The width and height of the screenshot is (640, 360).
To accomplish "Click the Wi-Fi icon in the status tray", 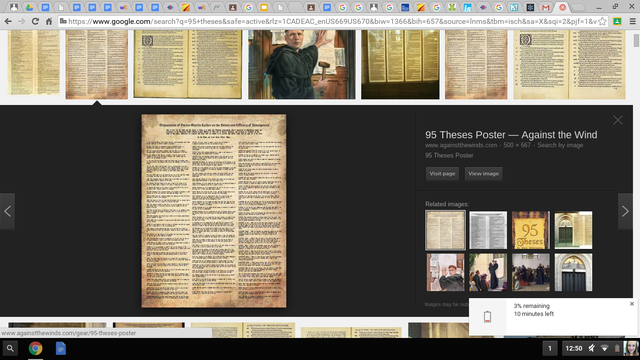I will [604, 349].
